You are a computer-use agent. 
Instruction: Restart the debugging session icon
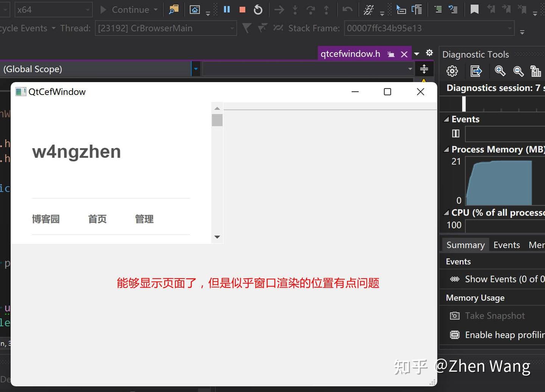(258, 9)
